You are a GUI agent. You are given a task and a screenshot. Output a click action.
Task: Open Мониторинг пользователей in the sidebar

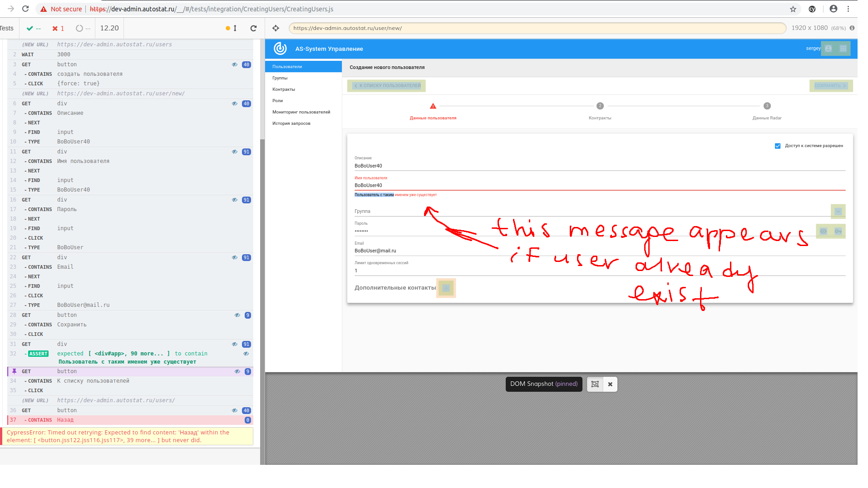pyautogui.click(x=303, y=112)
